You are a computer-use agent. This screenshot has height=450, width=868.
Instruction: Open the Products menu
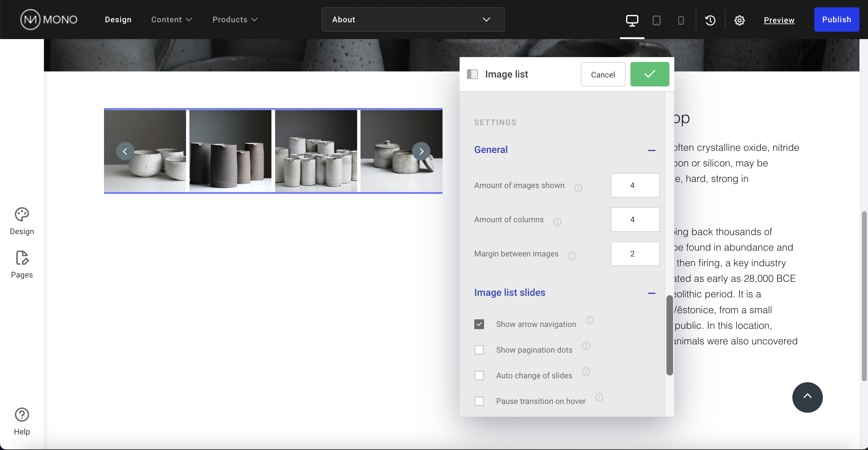pyautogui.click(x=235, y=20)
